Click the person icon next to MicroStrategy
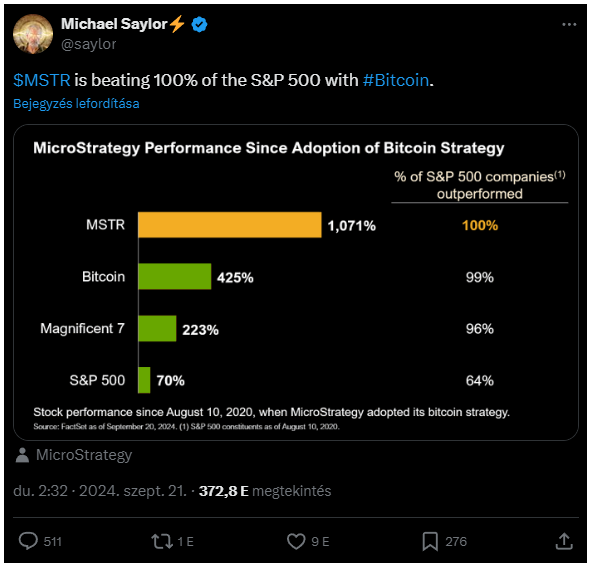The width and height of the screenshot is (591, 567). 23,455
